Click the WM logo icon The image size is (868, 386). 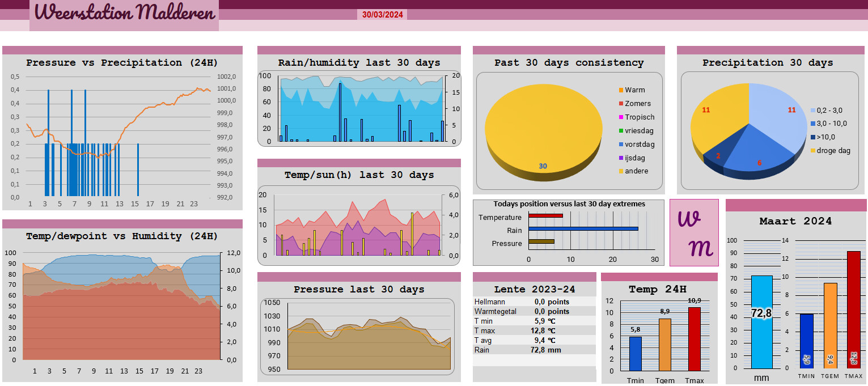(694, 232)
